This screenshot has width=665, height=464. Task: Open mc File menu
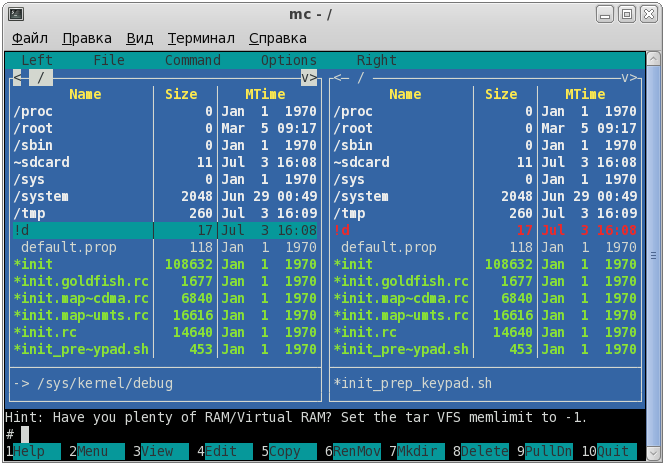coord(109,60)
